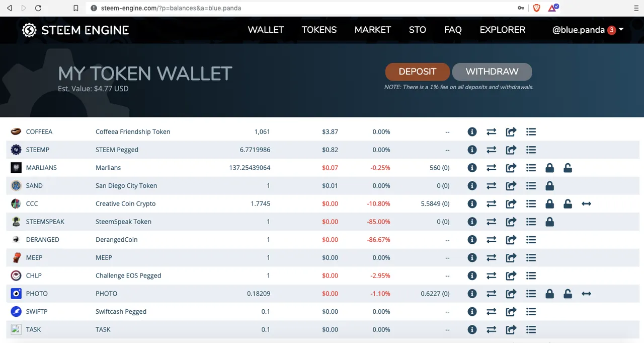Click CCC change value -10.80%
This screenshot has height=343, width=644.
pyautogui.click(x=379, y=204)
